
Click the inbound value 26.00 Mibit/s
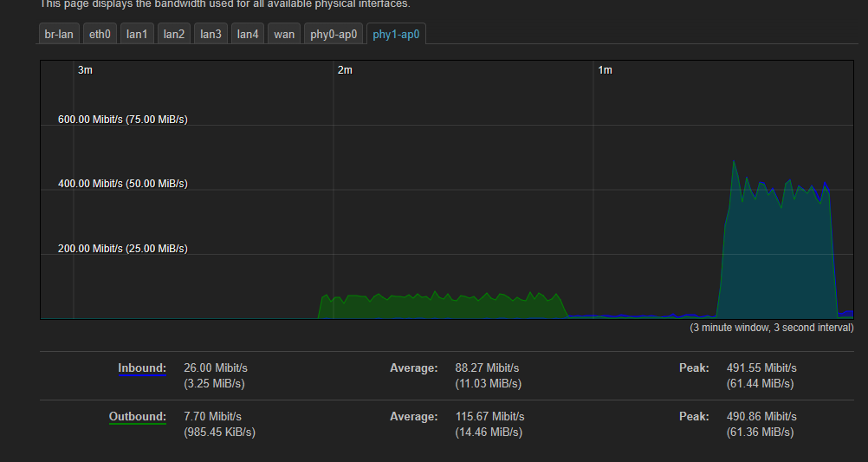216,368
